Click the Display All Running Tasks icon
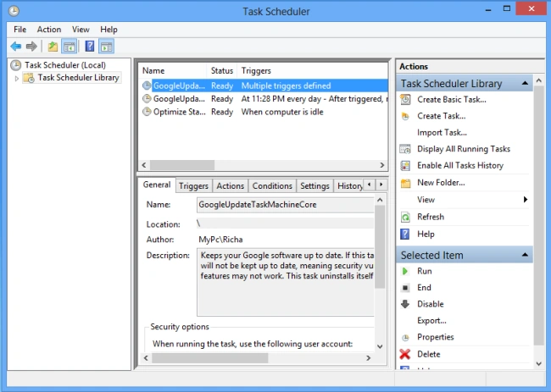Viewport: 551px width, 392px height. (x=405, y=149)
